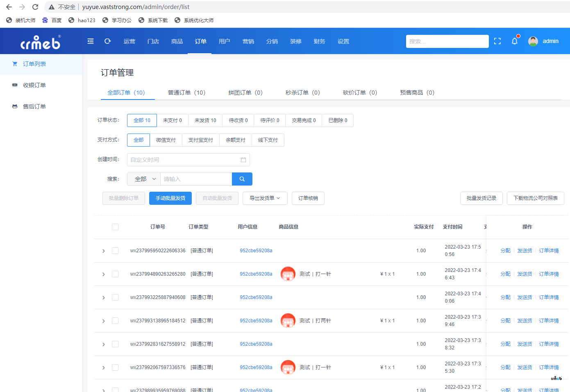570x392 pixels.
Task: Click the icon beside 收银订单
Action: click(15, 85)
